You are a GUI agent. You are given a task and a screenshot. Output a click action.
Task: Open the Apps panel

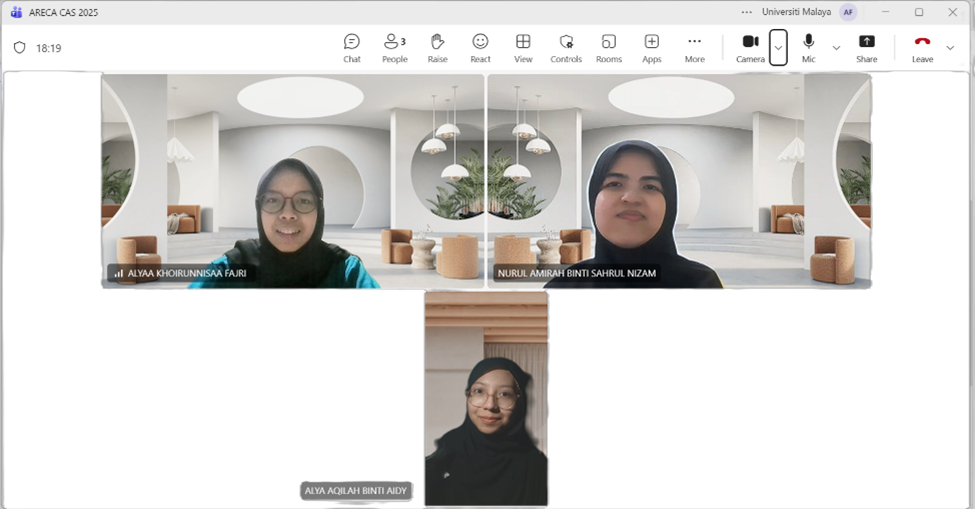pyautogui.click(x=652, y=48)
